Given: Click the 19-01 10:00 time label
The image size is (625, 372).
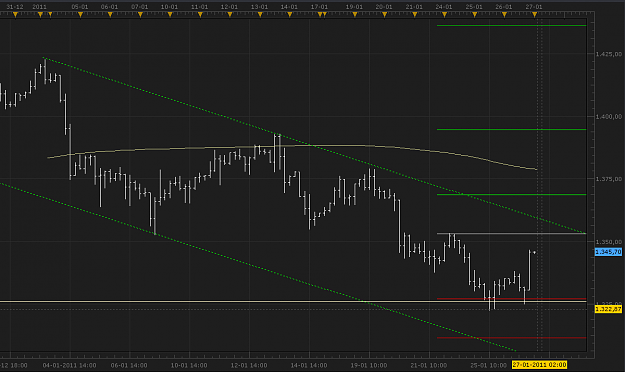Looking at the screenshot, I should 369,365.
